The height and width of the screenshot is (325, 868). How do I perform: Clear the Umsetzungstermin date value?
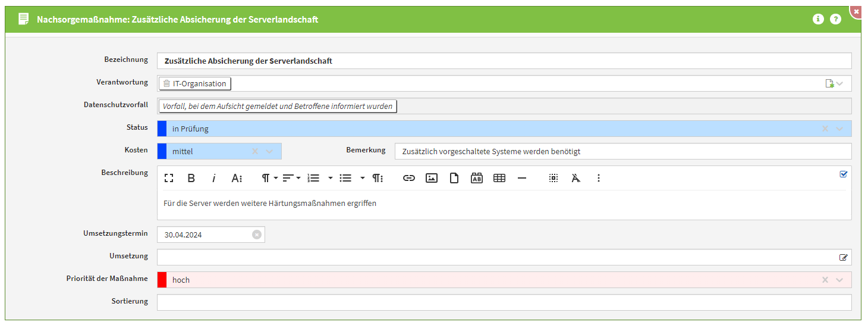[x=256, y=235]
